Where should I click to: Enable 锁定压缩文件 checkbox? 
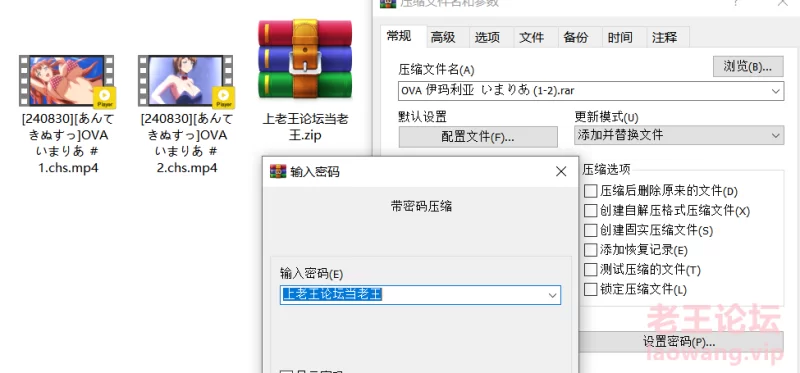(590, 289)
